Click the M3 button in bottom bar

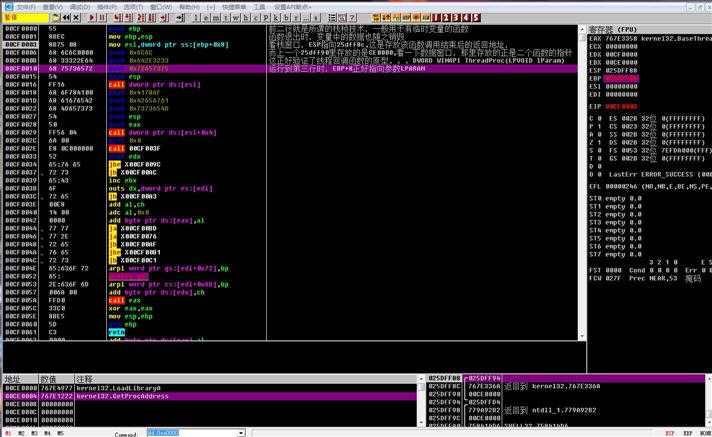coord(34,433)
